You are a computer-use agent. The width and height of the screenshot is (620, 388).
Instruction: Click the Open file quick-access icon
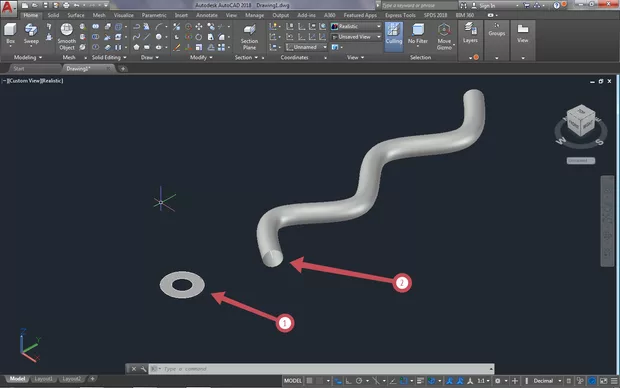pos(35,5)
